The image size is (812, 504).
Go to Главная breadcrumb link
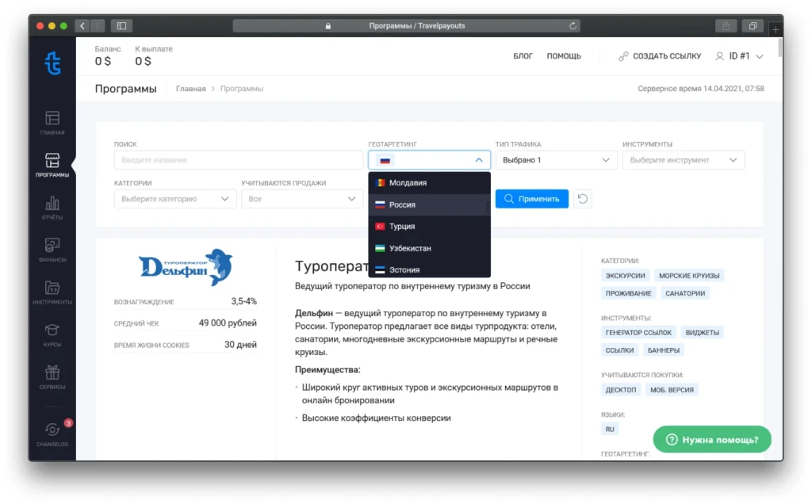[190, 89]
